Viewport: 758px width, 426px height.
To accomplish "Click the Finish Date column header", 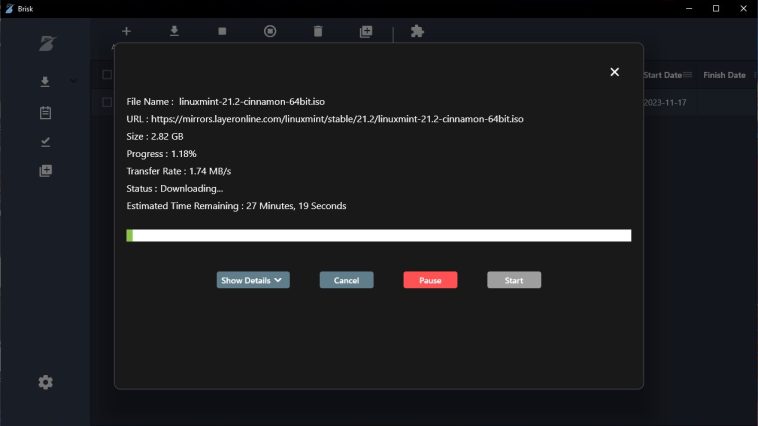I will (x=724, y=75).
